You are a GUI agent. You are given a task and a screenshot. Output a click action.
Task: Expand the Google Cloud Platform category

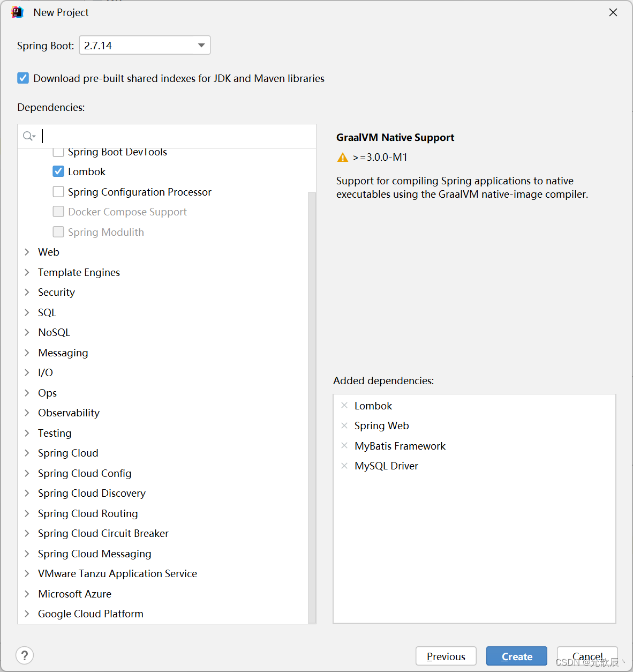point(27,614)
